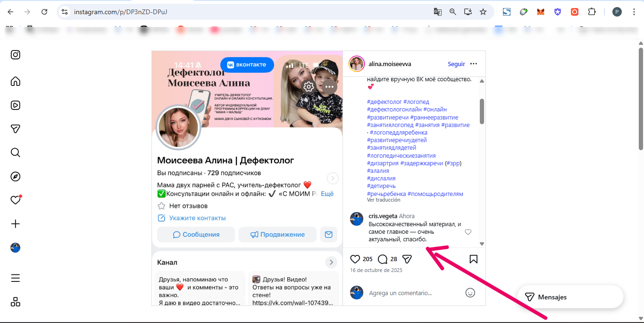Image resolution: width=644 pixels, height=323 pixels.
Task: Open alina.moiseevva avatar story ring
Action: (x=356, y=64)
